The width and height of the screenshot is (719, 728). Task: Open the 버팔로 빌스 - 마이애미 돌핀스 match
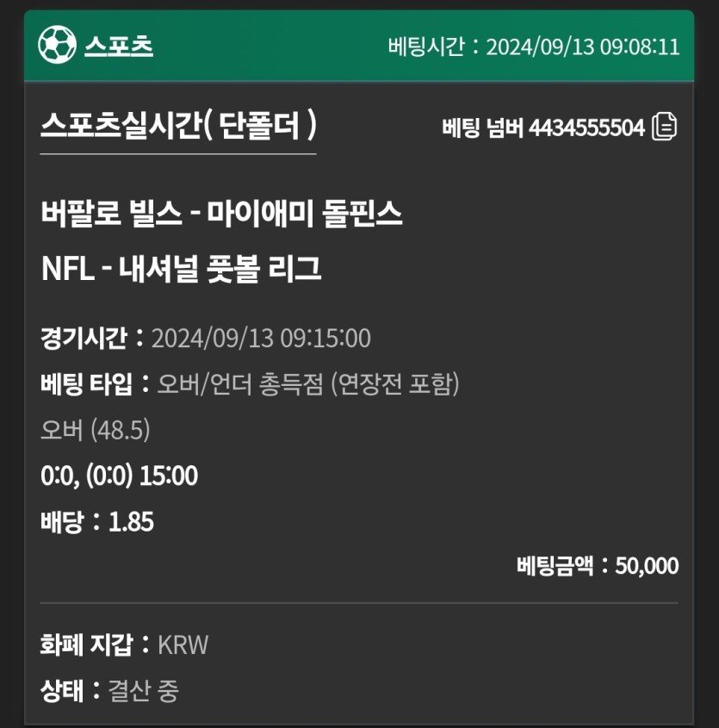tap(221, 215)
